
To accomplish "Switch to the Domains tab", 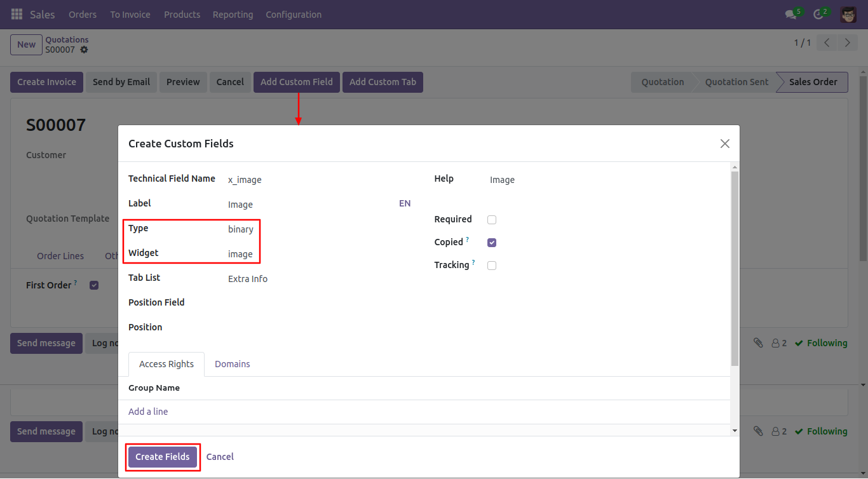I will pos(233,364).
